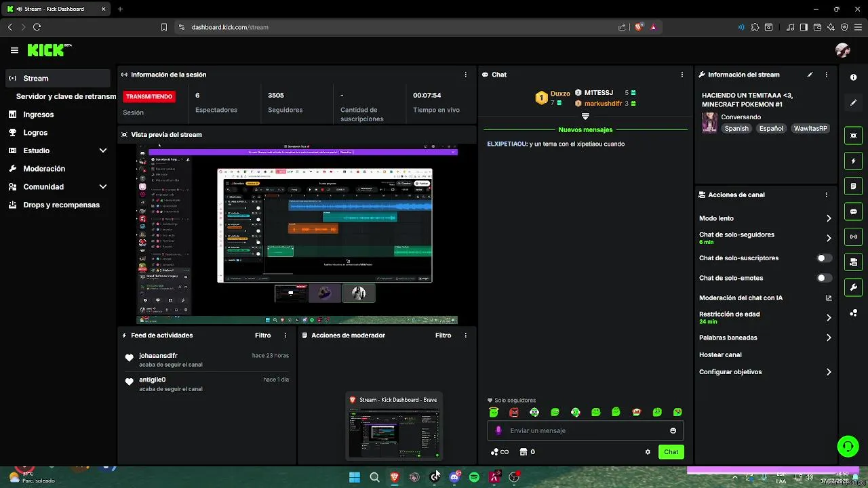This screenshot has width=868, height=488.
Task: Click the KICK logo
Action: click(49, 50)
